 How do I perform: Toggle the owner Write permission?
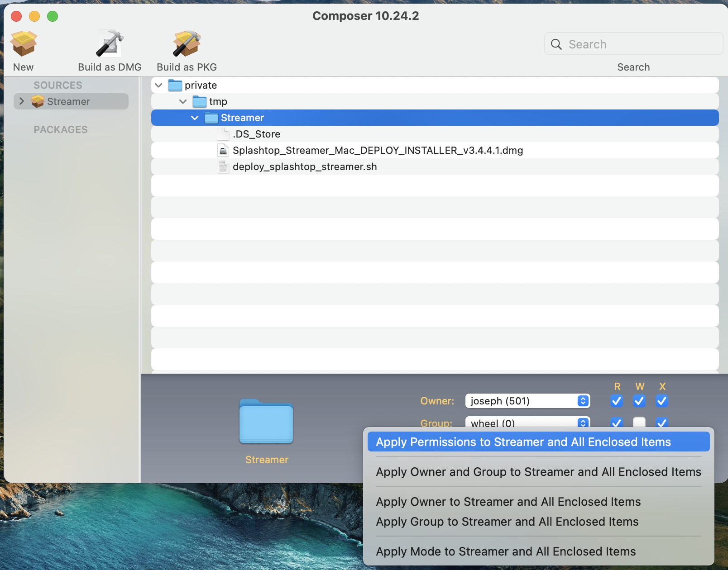click(639, 401)
